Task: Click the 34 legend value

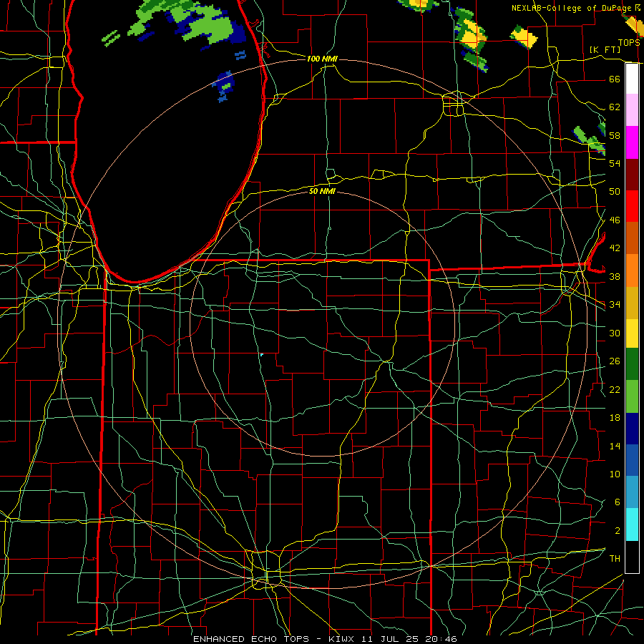Action: coord(615,305)
